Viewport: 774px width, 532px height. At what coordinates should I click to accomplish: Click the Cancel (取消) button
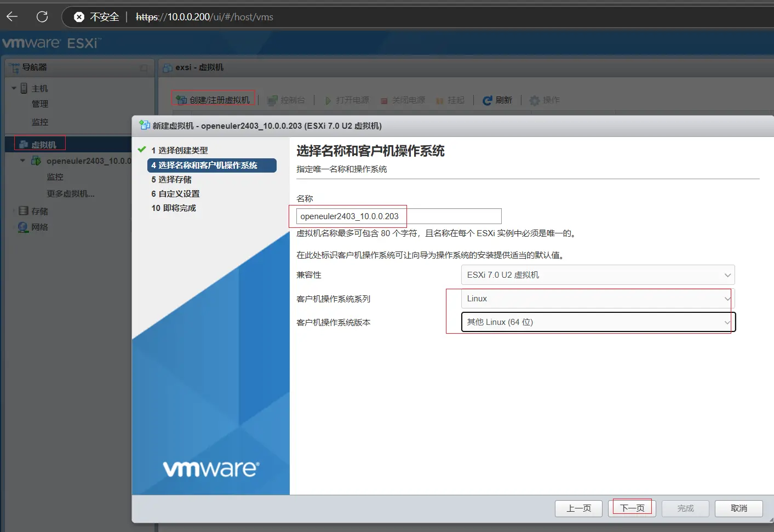[x=738, y=508]
